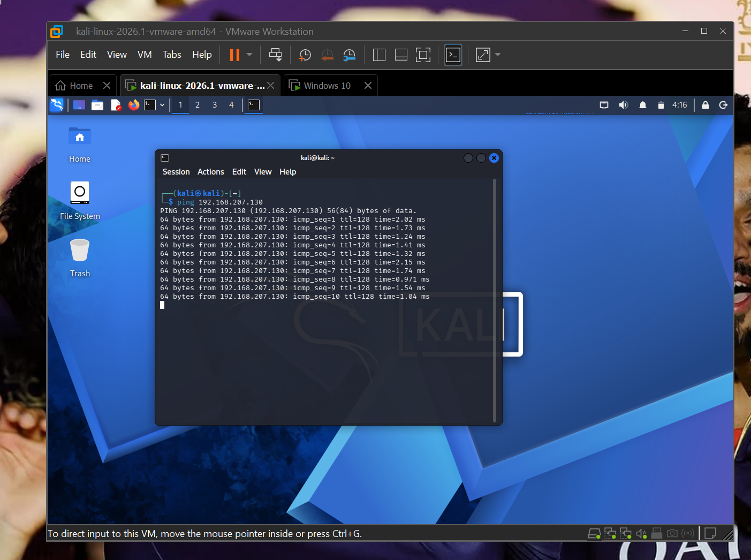Launch terminal emulator from the panel launcher
This screenshot has height=560, width=751.
150,105
